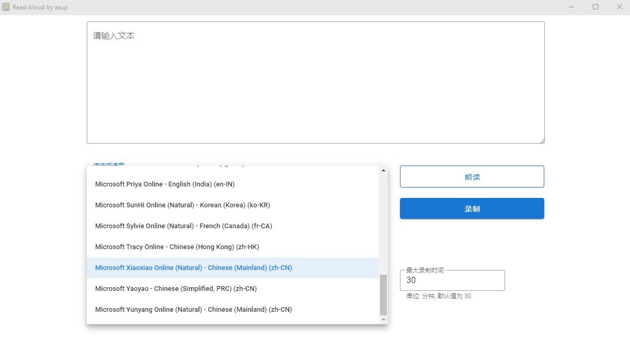Click the text input area
Screen dimensions: 630x364
tap(316, 83)
